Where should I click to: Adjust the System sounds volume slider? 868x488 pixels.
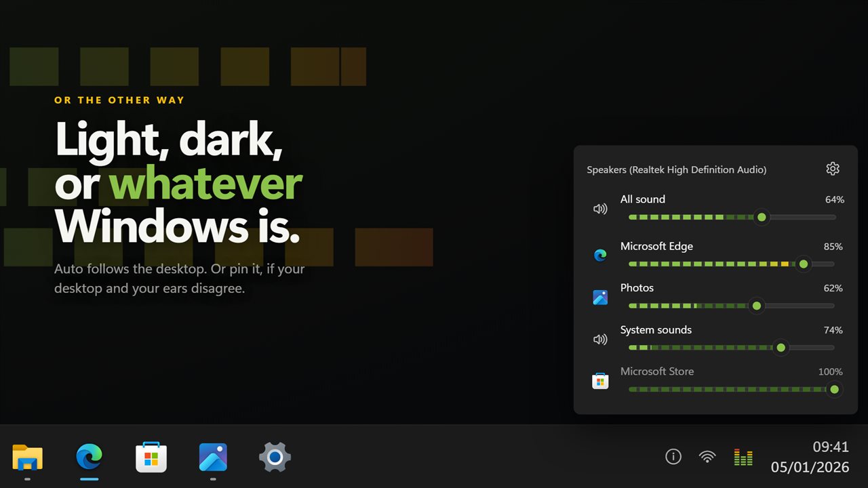click(732, 348)
